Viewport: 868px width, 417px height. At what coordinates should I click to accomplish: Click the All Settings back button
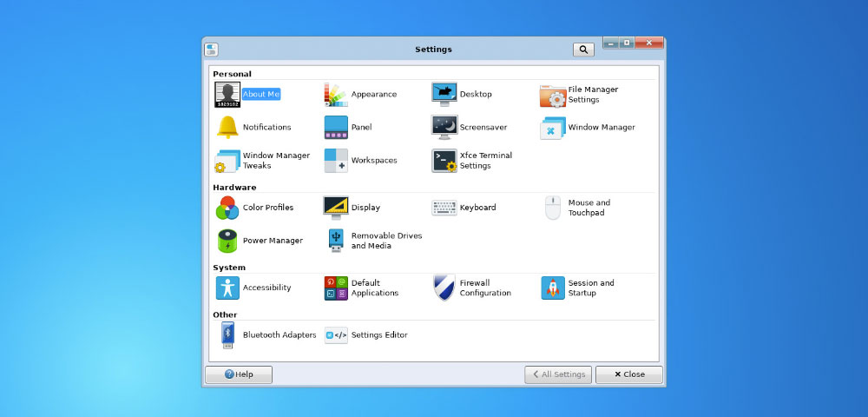[558, 374]
